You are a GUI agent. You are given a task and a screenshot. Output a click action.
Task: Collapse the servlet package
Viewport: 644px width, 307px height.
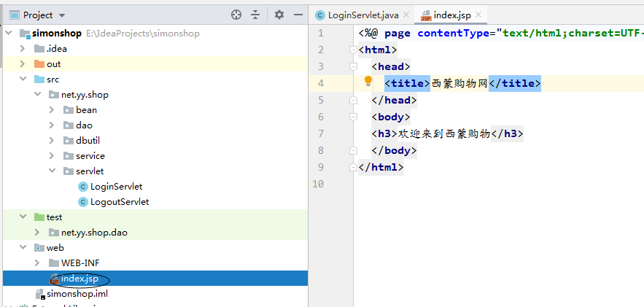[52, 171]
